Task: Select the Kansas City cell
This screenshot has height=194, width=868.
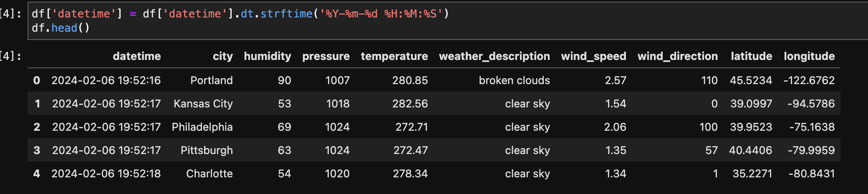Action: 203,104
